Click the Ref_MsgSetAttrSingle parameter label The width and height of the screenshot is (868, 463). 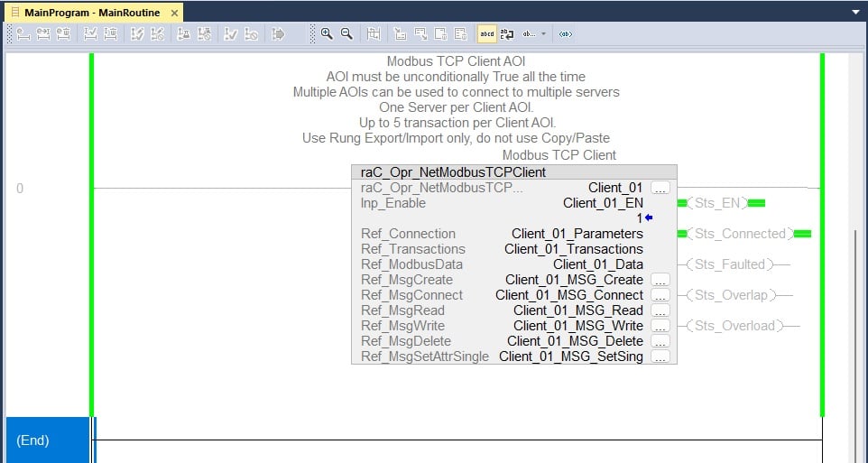(425, 357)
